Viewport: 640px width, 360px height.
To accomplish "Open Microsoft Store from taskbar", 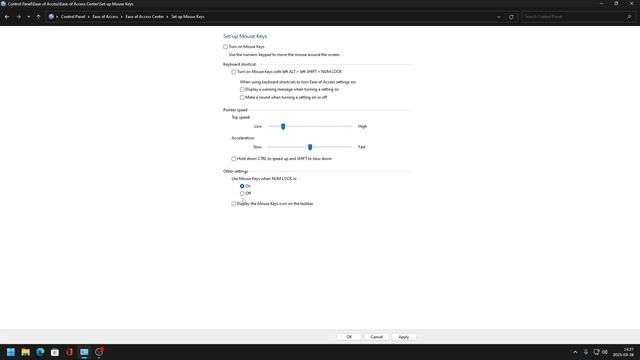I will pyautogui.click(x=55, y=352).
